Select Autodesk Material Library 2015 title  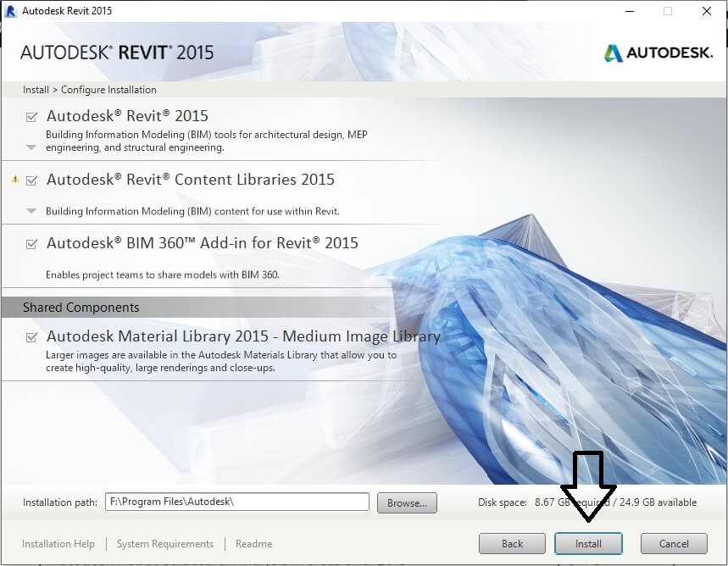pyautogui.click(x=243, y=336)
